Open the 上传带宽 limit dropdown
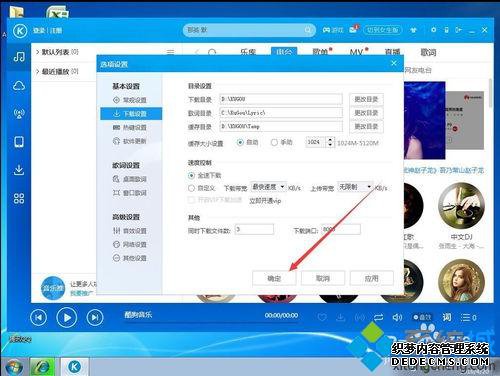Viewport: 500px width, 376px height. (355, 187)
